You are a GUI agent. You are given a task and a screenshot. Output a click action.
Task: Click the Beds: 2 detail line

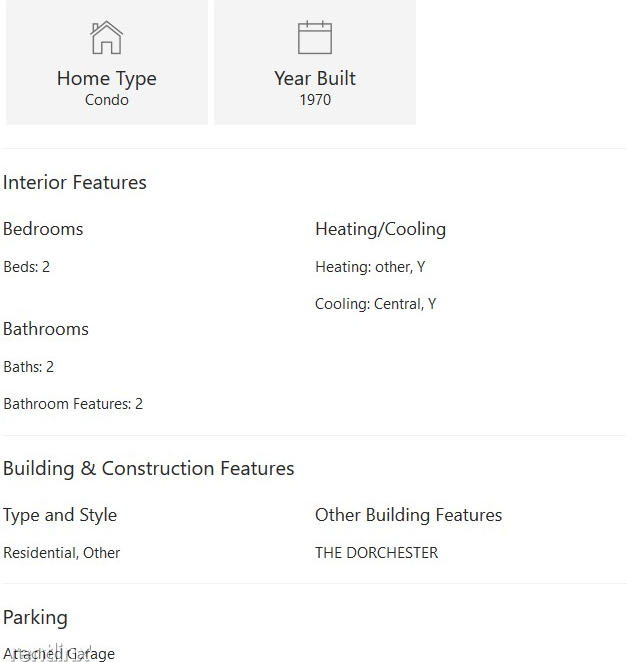(x=26, y=267)
